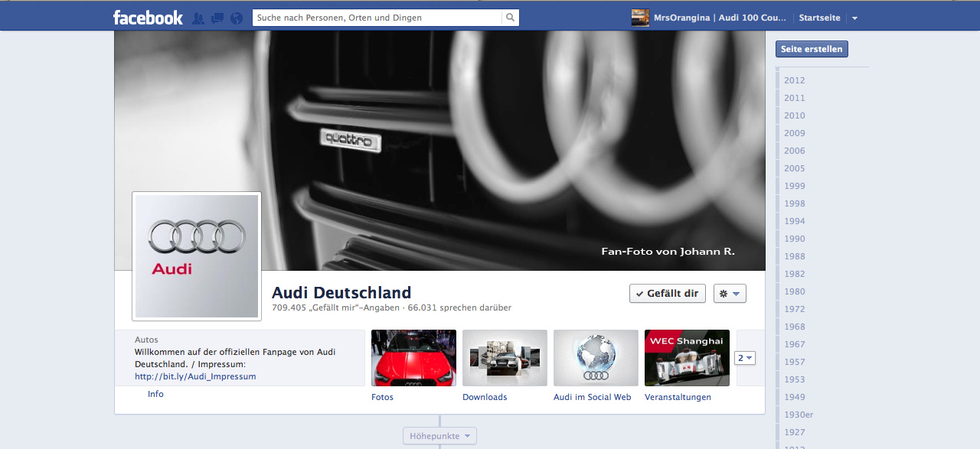Click the MrsOrangina profile picture icon
This screenshot has width=980, height=449.
tap(640, 18)
